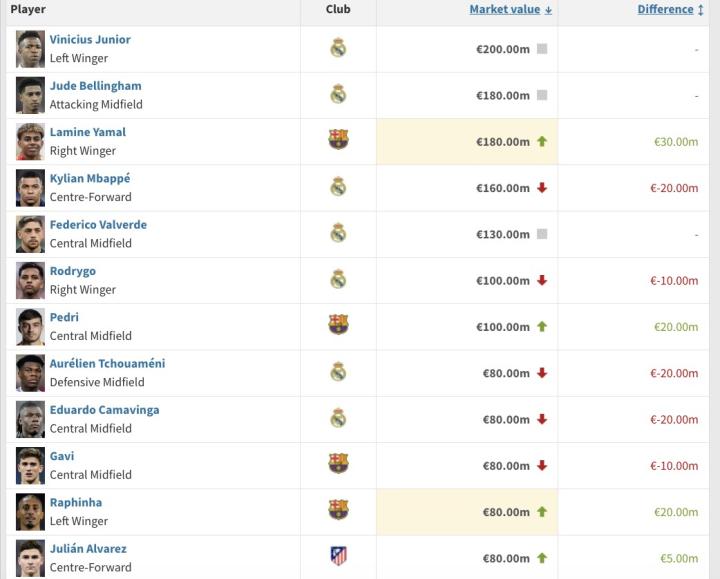Click Raphinha's highlighted €80.00m market value cell
Screen dimensions: 720x579
coord(467,511)
